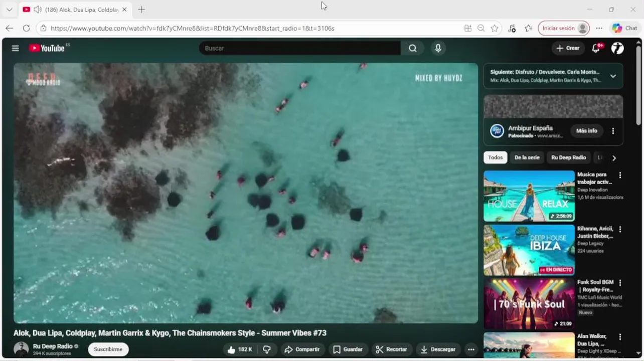This screenshot has height=361, width=644.
Task: Select the De la serie chip
Action: coord(527,157)
